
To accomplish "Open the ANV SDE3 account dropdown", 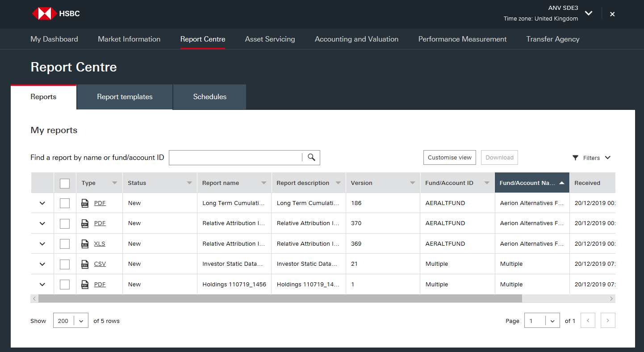I will pos(589,13).
